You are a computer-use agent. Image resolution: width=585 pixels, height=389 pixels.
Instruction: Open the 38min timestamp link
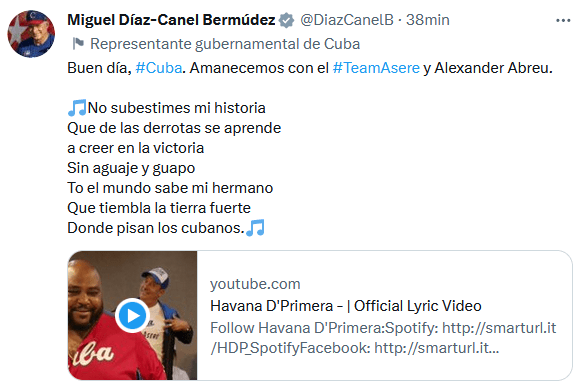(x=428, y=20)
